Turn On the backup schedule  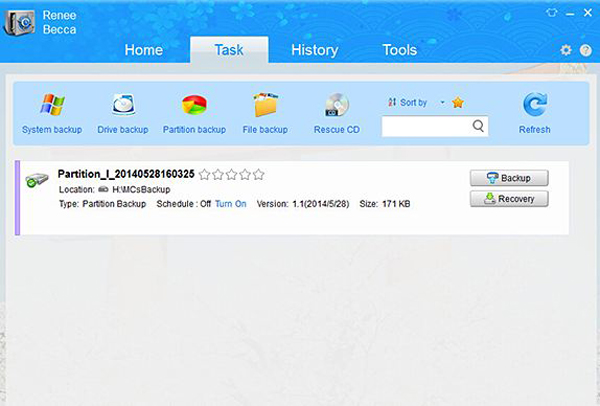pyautogui.click(x=230, y=204)
